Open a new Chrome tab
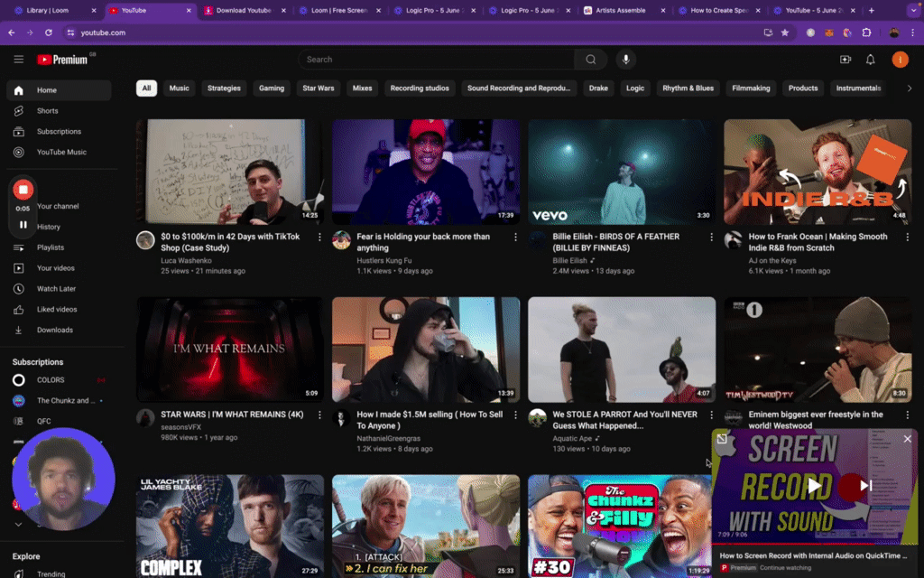Image resolution: width=924 pixels, height=578 pixels. [x=872, y=11]
